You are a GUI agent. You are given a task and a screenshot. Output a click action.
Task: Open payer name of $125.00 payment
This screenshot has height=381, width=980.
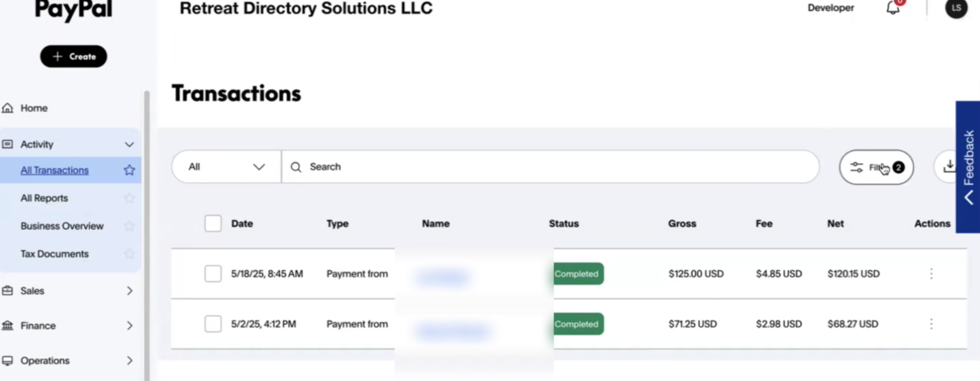pos(444,278)
